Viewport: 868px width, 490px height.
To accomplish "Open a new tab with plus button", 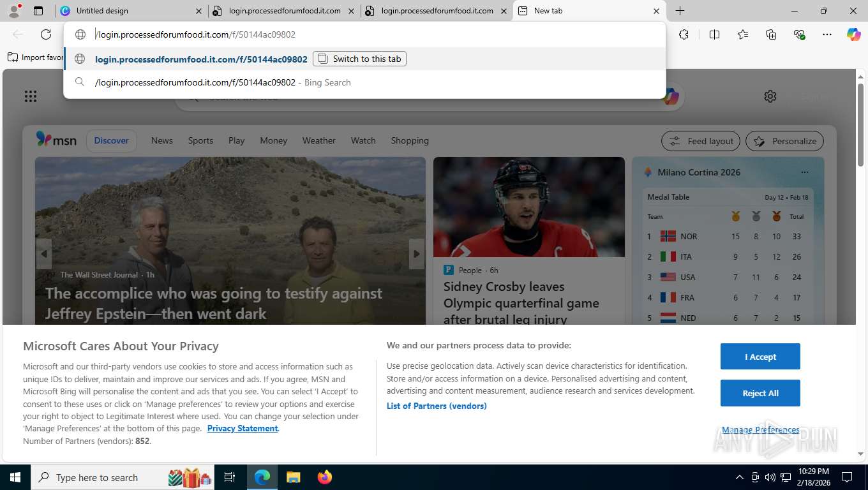I will (x=680, y=11).
